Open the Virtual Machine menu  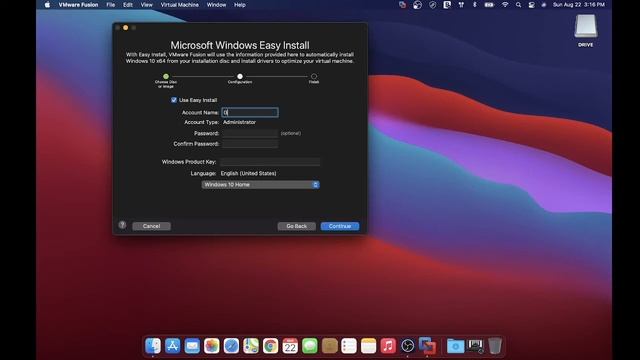pos(180,5)
